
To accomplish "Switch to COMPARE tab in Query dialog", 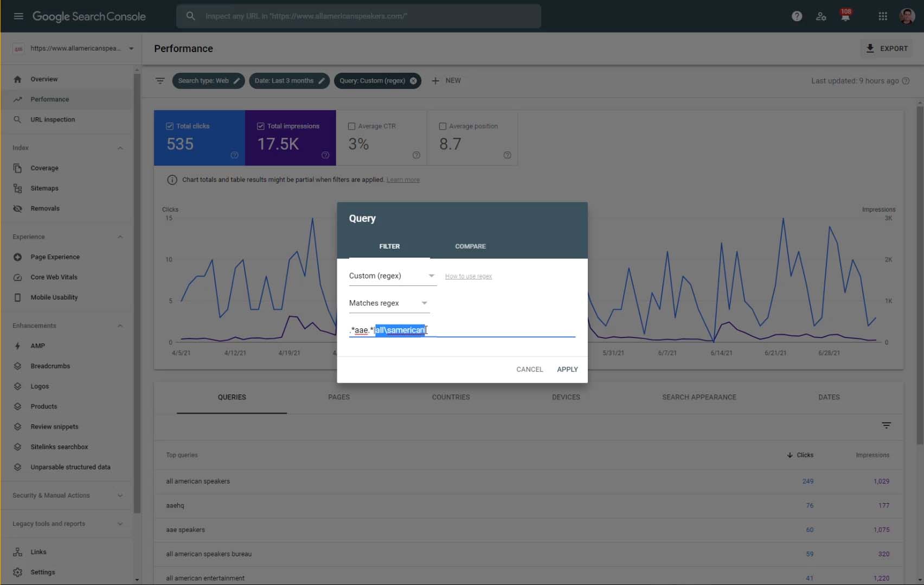I will 470,246.
